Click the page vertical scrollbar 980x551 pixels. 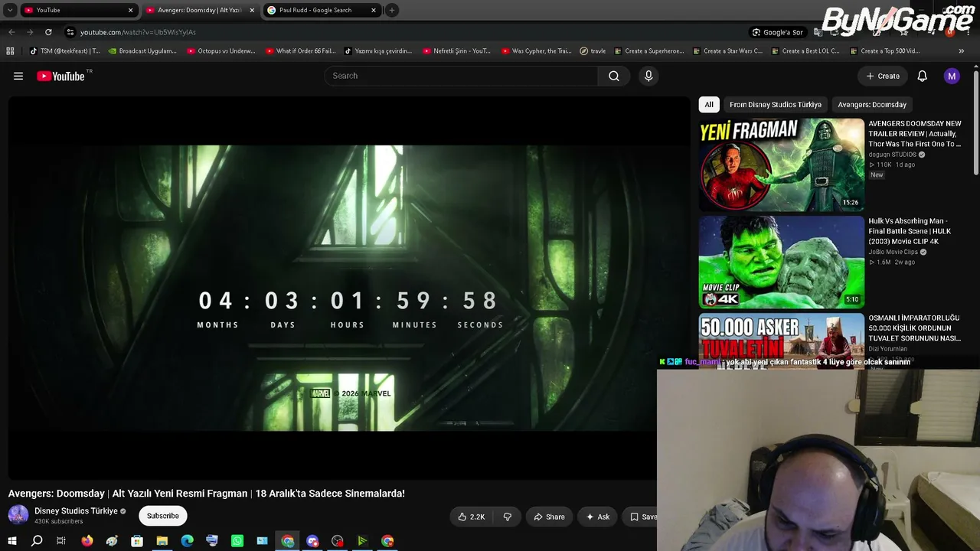(976, 122)
